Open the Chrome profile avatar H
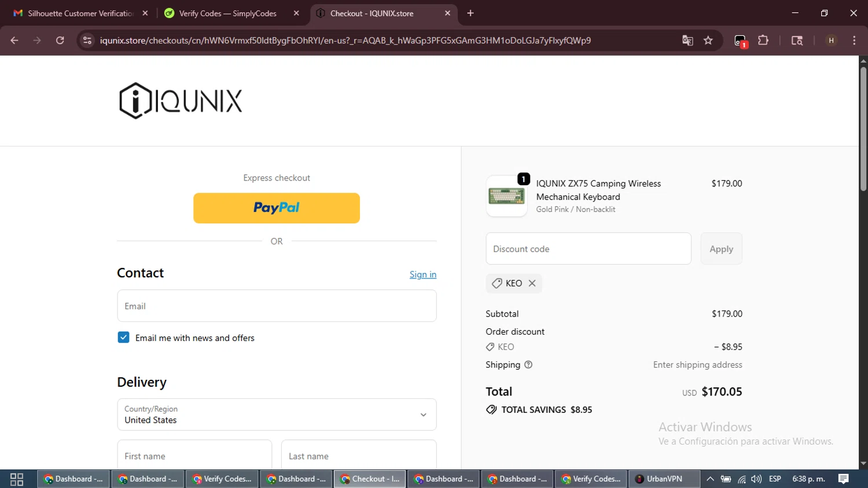Viewport: 868px width, 488px height. coord(832,41)
